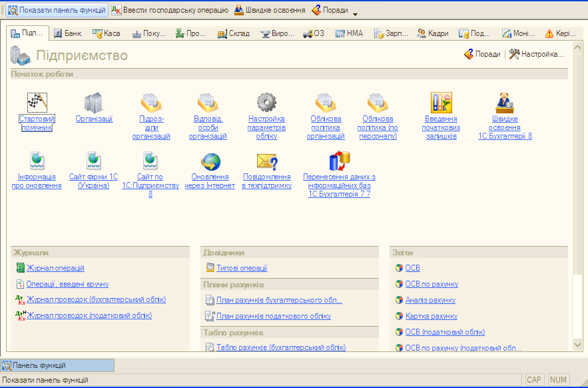Switch to the ОЗ tab
This screenshot has width=588, height=388.
coord(314,33)
